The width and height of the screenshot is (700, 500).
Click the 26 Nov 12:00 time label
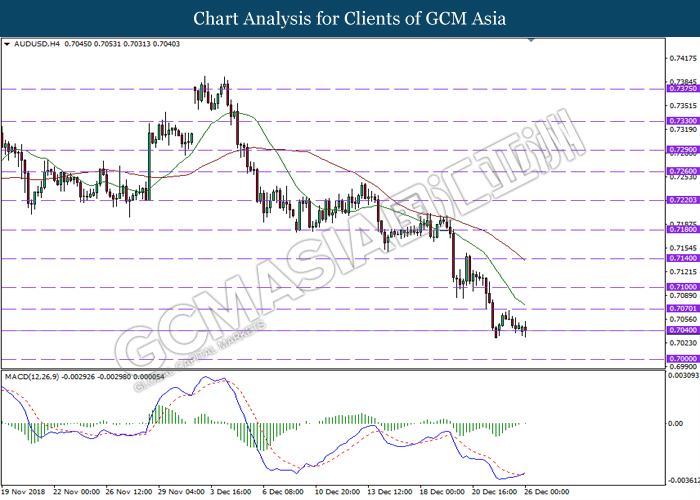(129, 492)
